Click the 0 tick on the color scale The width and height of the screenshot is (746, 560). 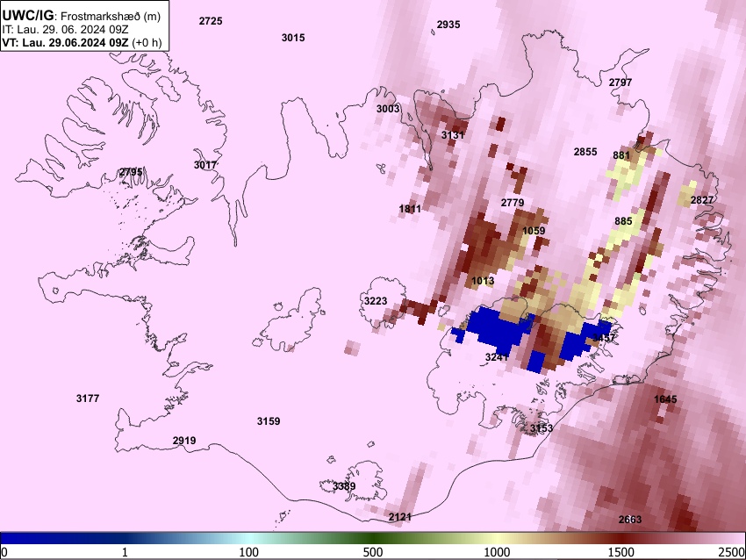coord(4,552)
